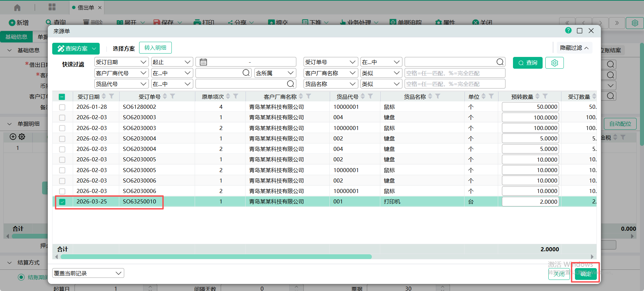Click search magnifier in 受订单号 field
Image resolution: width=644 pixels, height=291 pixels.
[500, 62]
